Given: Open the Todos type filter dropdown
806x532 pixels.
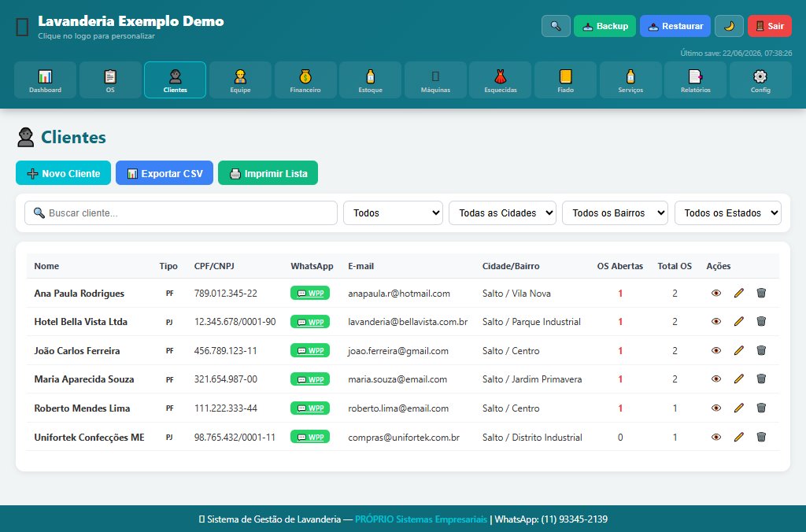Looking at the screenshot, I should (394, 212).
